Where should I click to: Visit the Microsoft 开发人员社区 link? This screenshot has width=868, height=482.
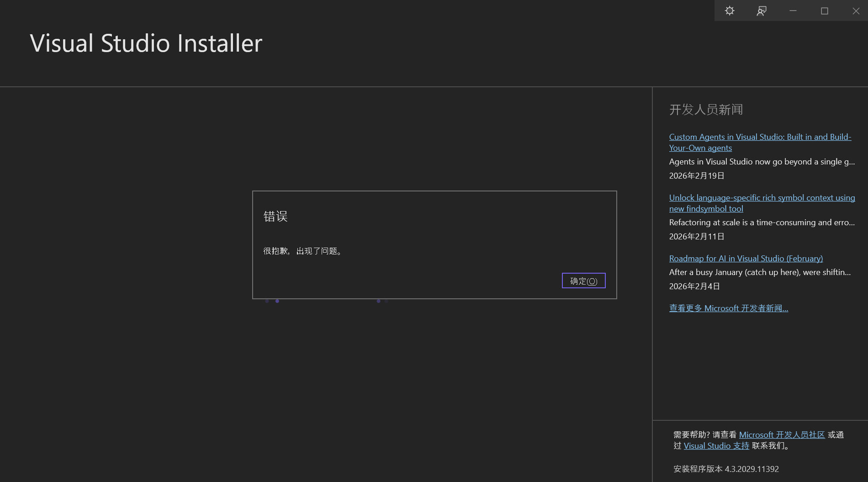(782, 434)
